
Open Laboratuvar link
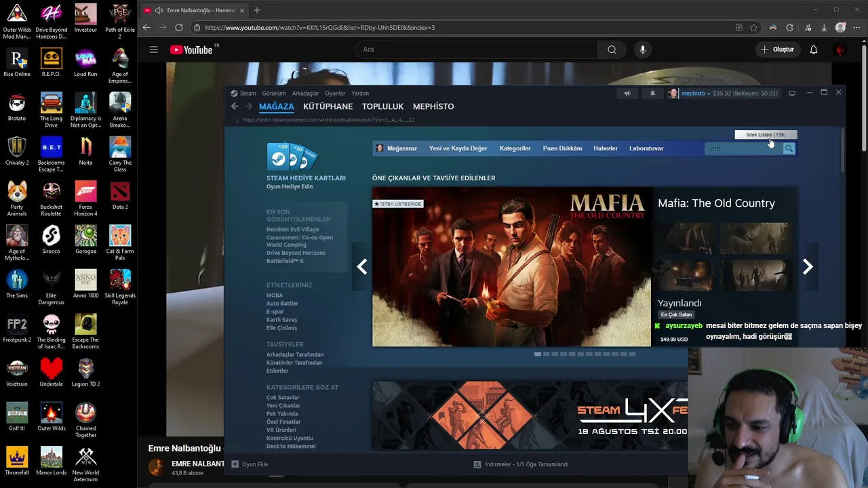pos(646,148)
